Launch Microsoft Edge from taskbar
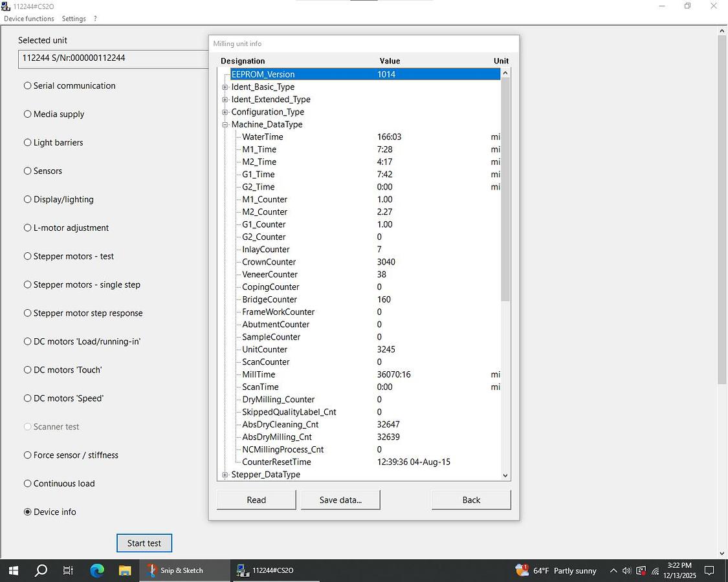The width and height of the screenshot is (728, 582). coord(97,570)
